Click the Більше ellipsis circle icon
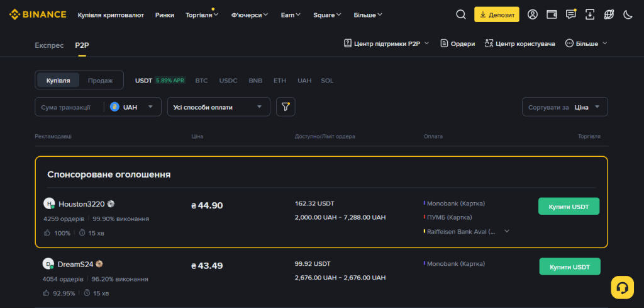The width and height of the screenshot is (644, 308). point(569,43)
